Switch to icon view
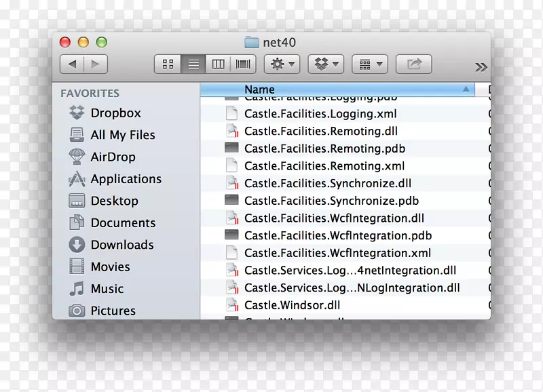The image size is (543, 392). [168, 64]
